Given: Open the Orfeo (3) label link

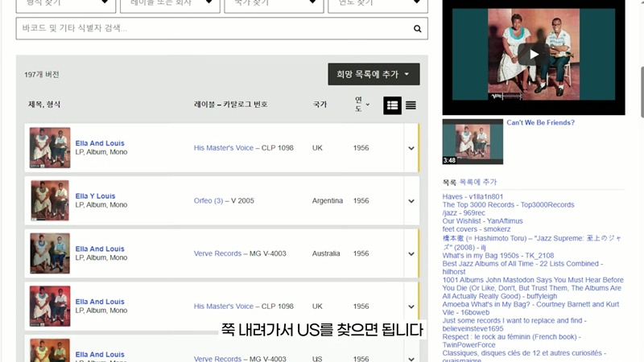Looking at the screenshot, I should 208,200.
